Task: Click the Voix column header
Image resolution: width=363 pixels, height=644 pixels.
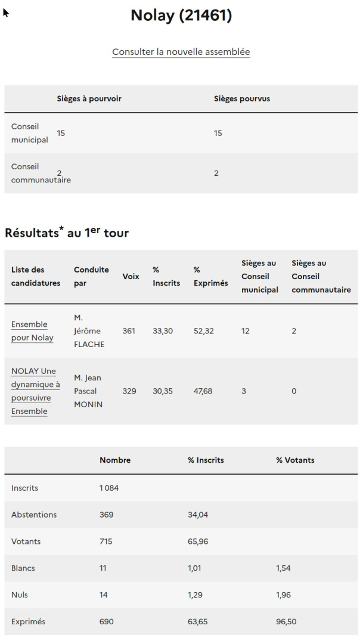Action: [131, 277]
